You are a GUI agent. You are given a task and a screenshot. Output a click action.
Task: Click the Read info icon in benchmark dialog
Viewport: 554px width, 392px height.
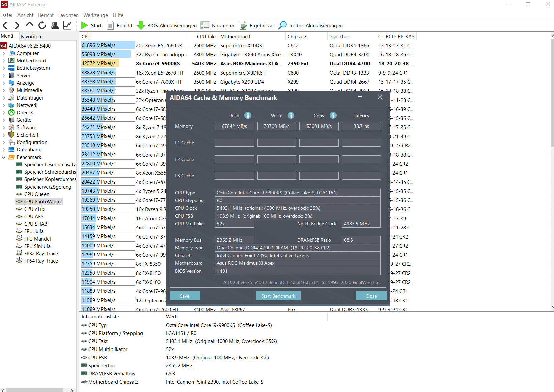(248, 115)
